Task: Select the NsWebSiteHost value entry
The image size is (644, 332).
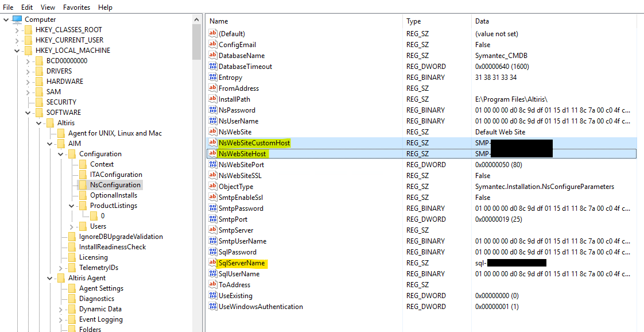Action: pyautogui.click(x=242, y=154)
